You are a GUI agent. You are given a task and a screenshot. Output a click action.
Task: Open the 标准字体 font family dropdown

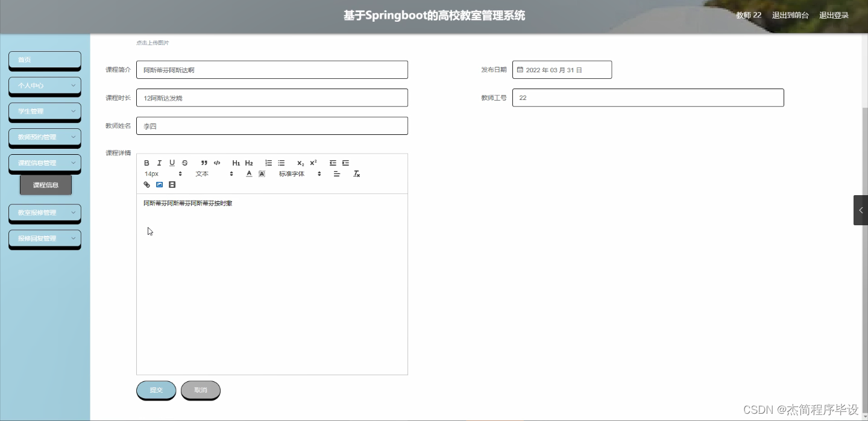[x=292, y=173]
